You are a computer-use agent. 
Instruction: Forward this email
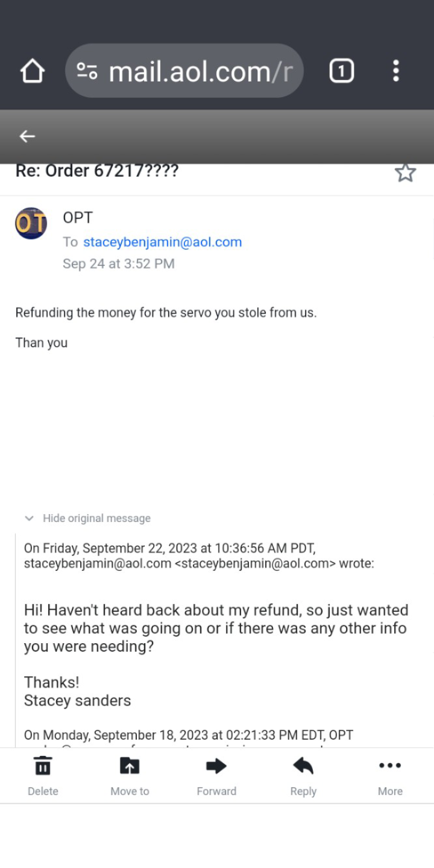coord(216,776)
